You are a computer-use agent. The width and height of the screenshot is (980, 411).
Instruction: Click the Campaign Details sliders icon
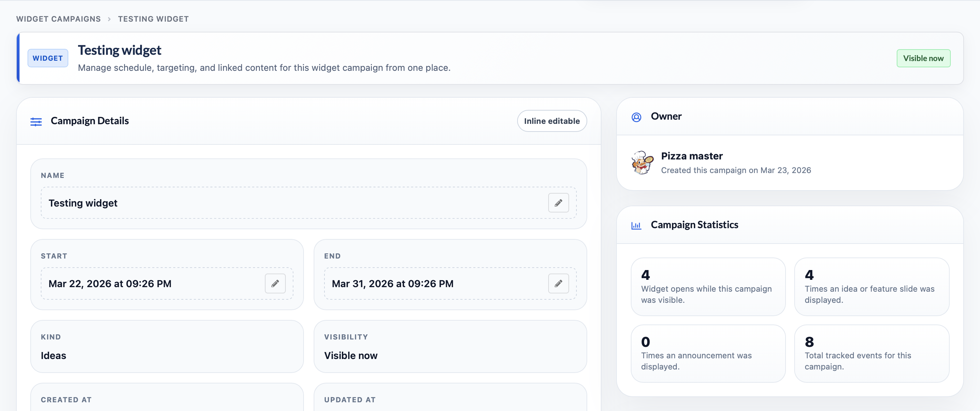pos(36,121)
